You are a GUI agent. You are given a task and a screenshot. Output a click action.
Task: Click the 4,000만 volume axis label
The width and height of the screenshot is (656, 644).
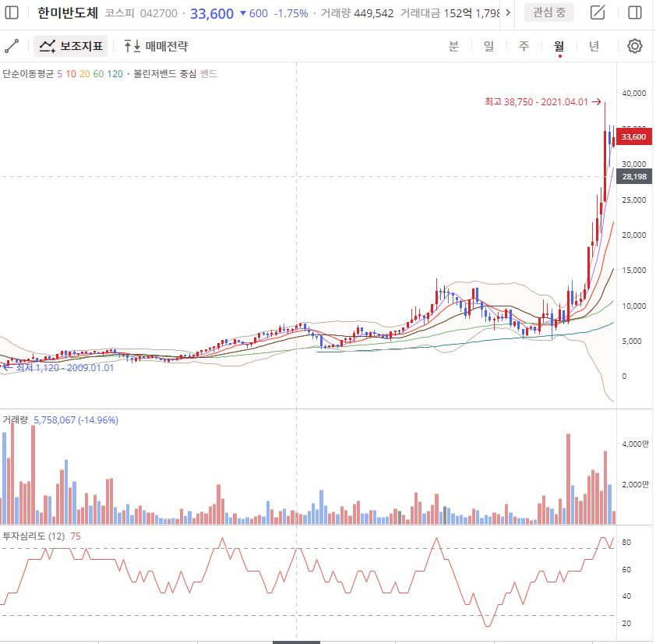(635, 444)
